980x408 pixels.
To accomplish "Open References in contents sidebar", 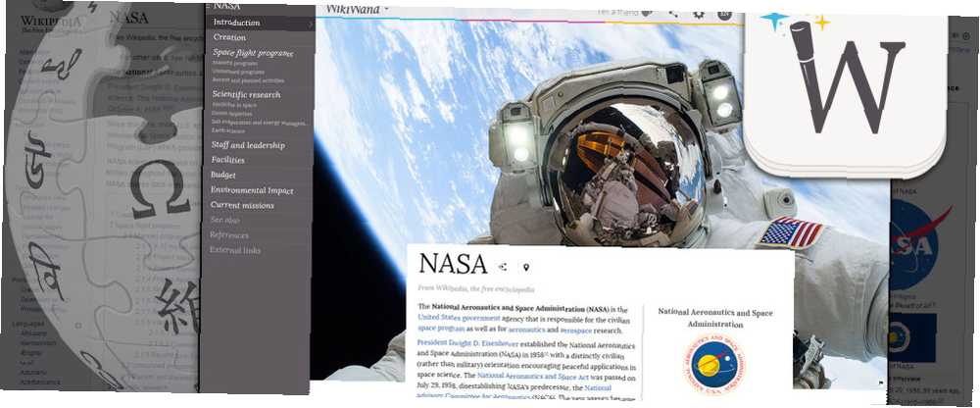I will coord(229,235).
